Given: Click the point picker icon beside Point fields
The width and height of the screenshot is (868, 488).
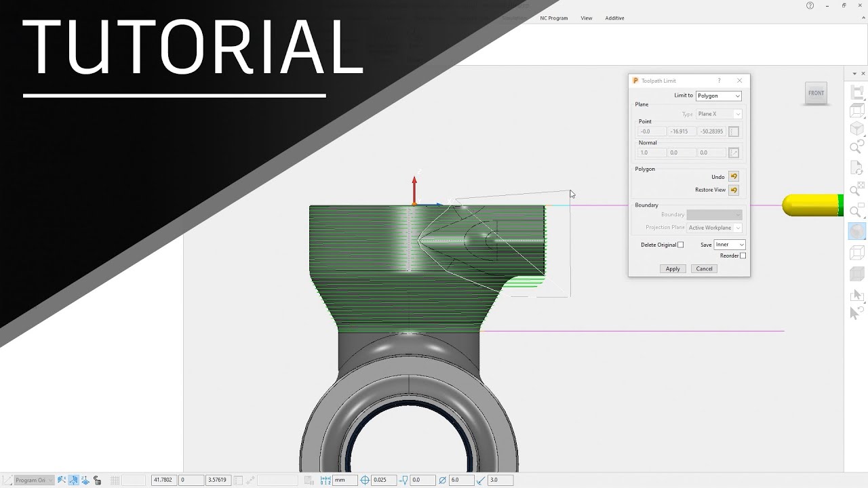Looking at the screenshot, I should point(734,131).
